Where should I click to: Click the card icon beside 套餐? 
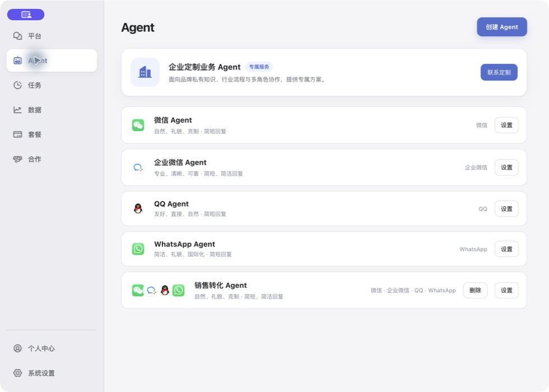click(17, 134)
